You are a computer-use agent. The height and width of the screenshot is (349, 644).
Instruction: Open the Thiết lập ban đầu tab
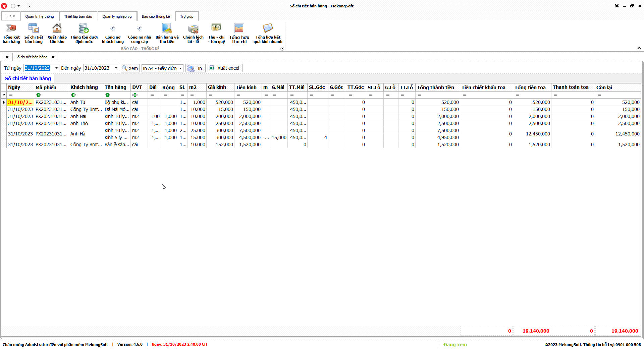tap(78, 16)
